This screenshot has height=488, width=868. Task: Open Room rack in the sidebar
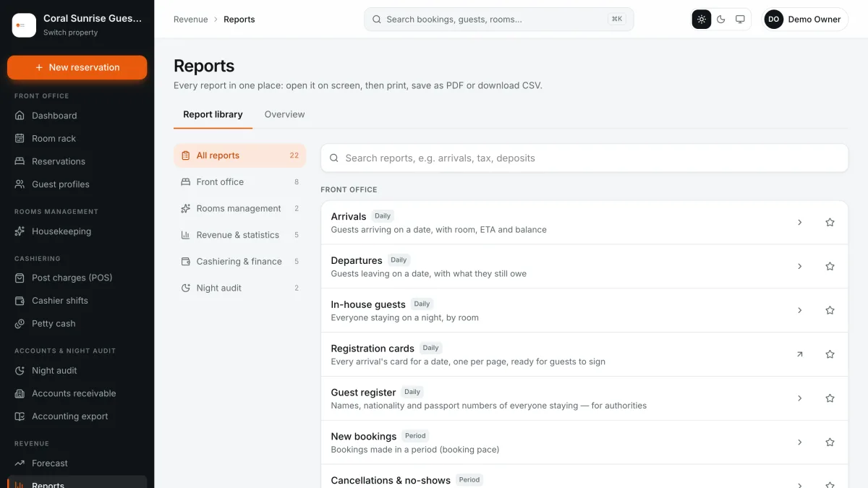pos(77,139)
